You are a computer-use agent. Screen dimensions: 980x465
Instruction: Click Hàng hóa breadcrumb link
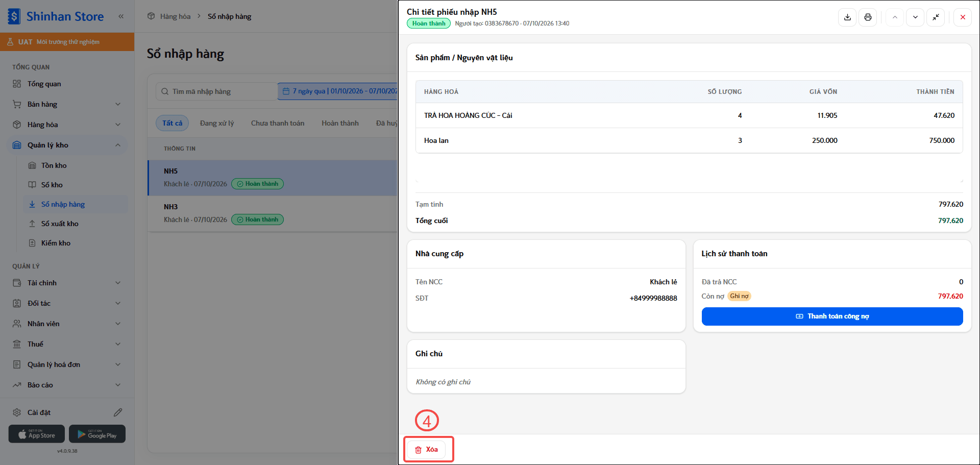[175, 16]
